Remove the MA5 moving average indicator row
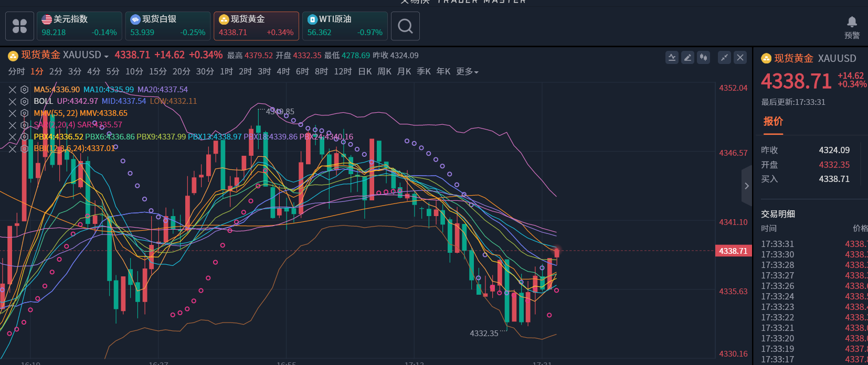Screen dimensions: 868x365 (13, 90)
